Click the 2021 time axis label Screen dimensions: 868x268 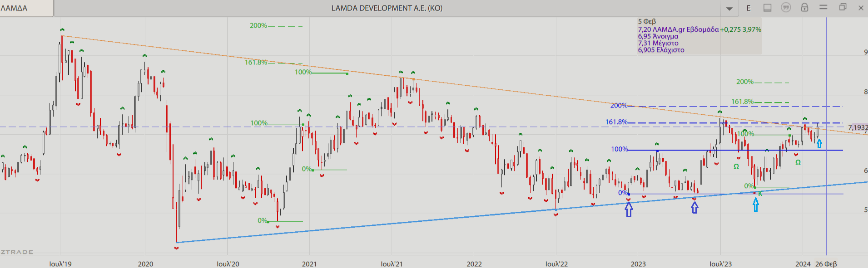pyautogui.click(x=309, y=264)
